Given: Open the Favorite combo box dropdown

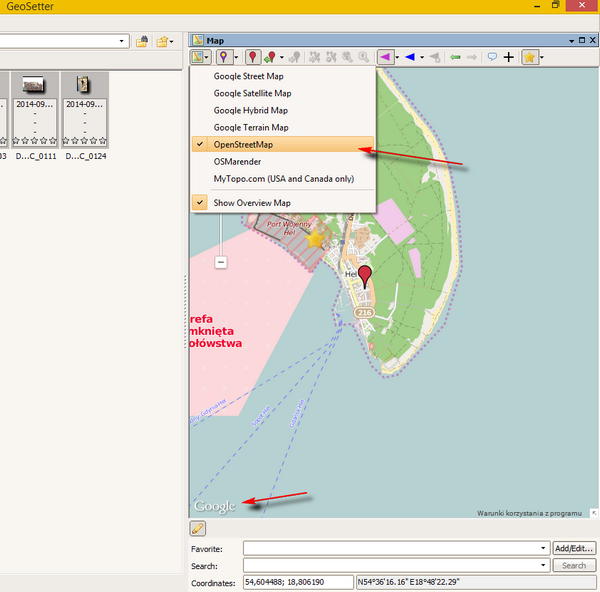Looking at the screenshot, I should click(x=543, y=548).
